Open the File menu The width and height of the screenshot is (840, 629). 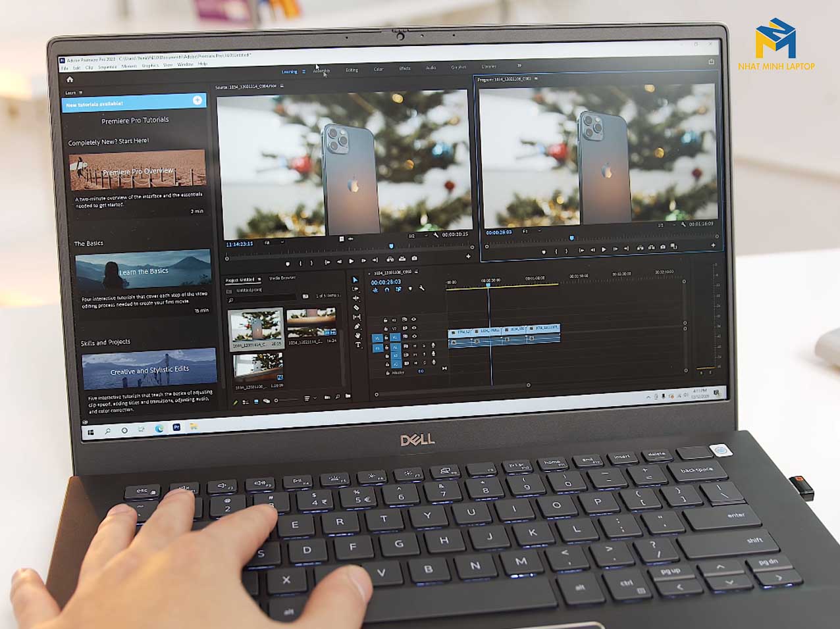tap(65, 68)
